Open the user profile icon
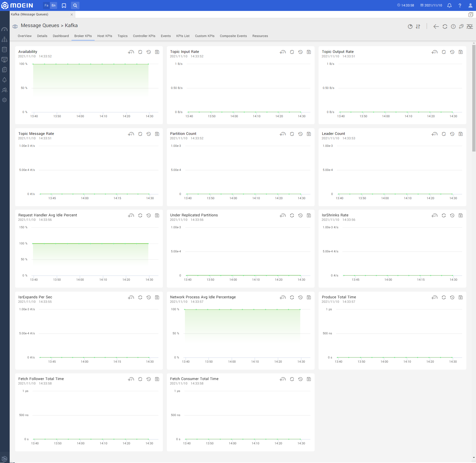This screenshot has width=476, height=463. coord(470,5)
